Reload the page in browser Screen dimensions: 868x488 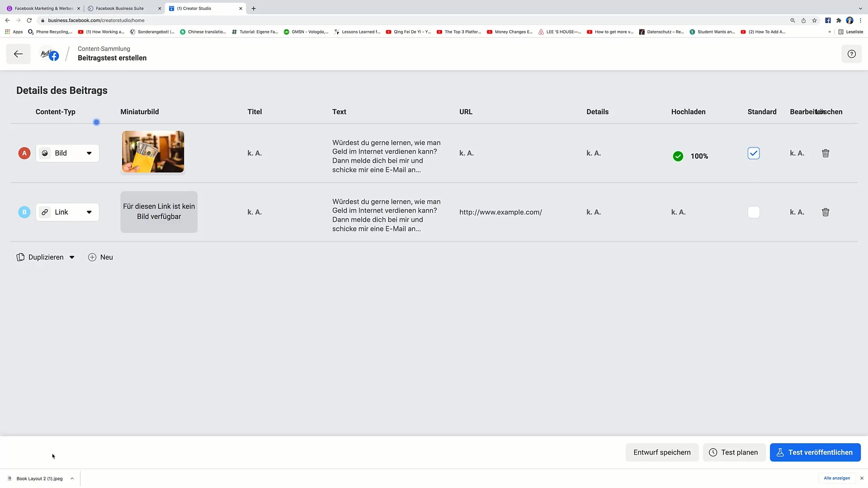click(29, 20)
